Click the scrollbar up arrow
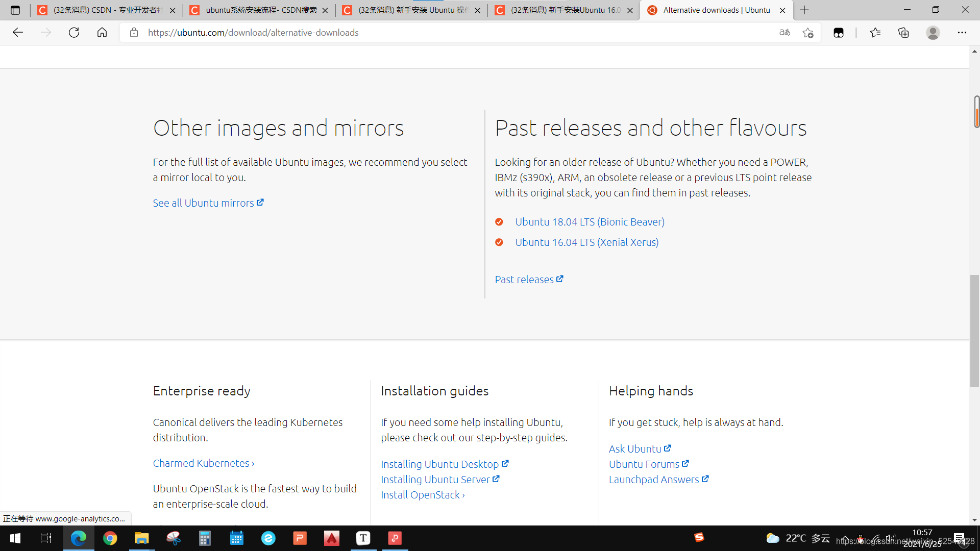The image size is (980, 551). click(975, 52)
